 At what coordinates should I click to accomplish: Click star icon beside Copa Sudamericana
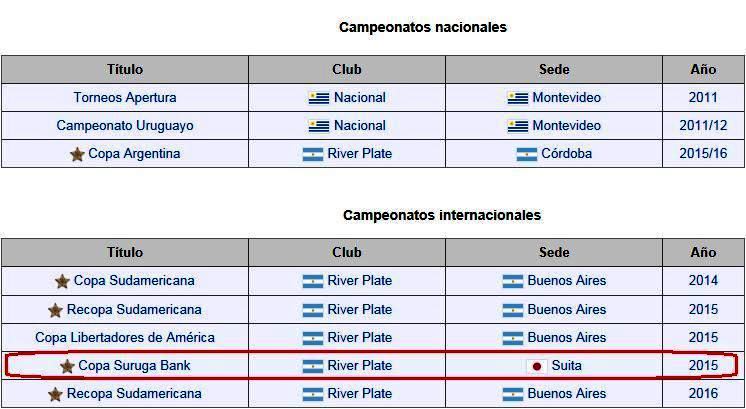62,282
